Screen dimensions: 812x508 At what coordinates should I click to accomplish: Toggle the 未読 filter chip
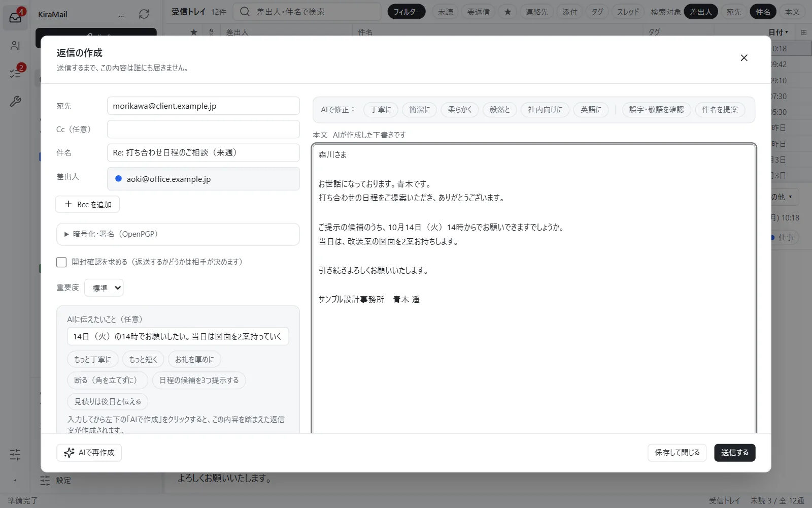pyautogui.click(x=446, y=12)
